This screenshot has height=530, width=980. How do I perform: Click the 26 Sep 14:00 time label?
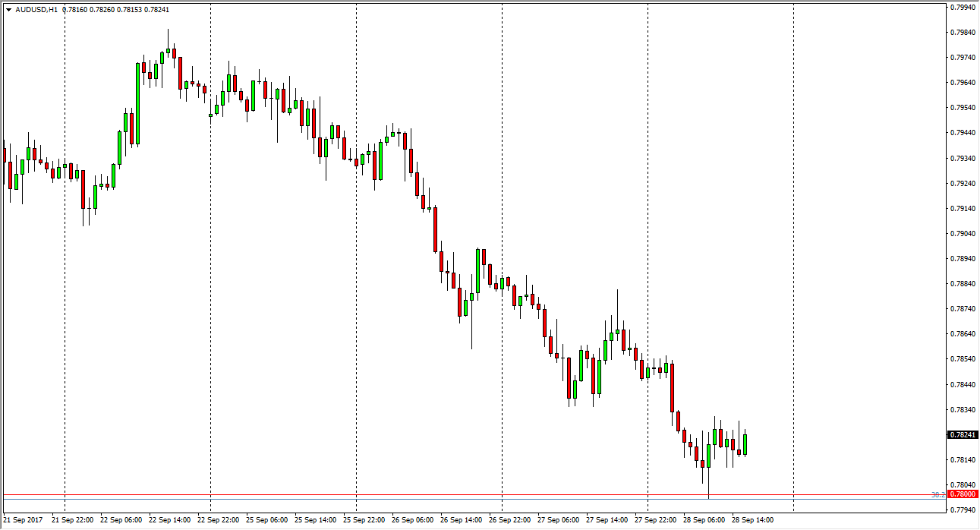(461, 521)
